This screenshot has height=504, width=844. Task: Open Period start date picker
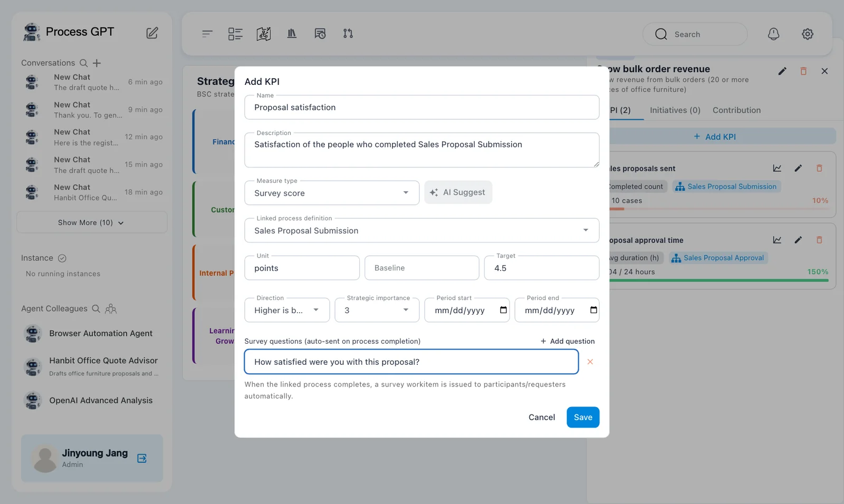click(x=503, y=310)
